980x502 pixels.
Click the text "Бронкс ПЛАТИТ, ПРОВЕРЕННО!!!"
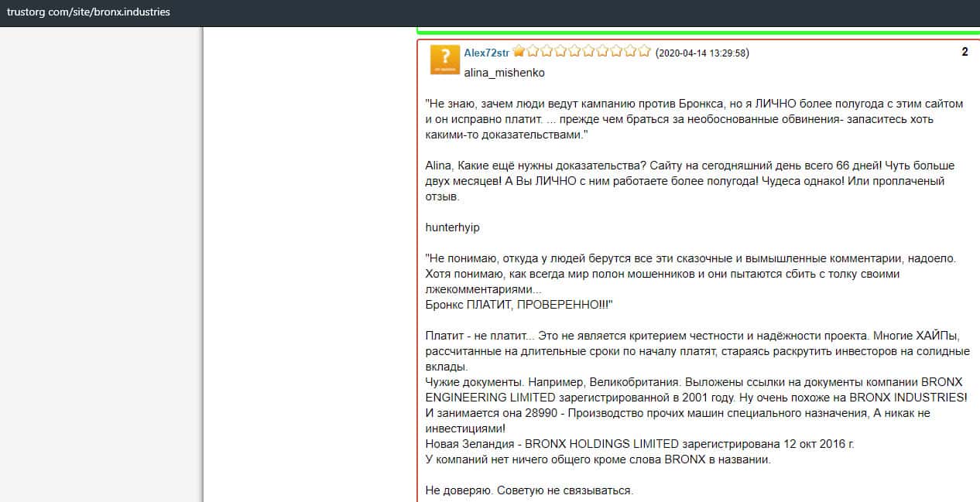[519, 305]
